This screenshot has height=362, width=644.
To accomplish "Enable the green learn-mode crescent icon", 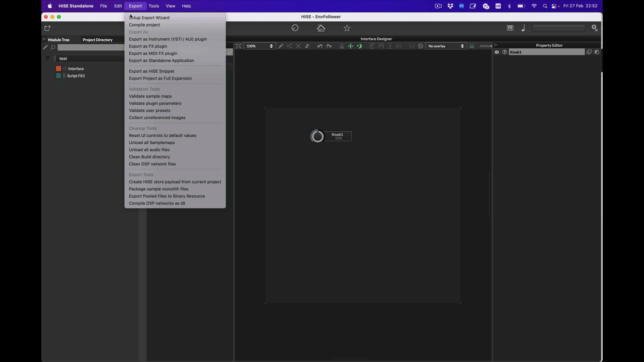I will (x=359, y=46).
